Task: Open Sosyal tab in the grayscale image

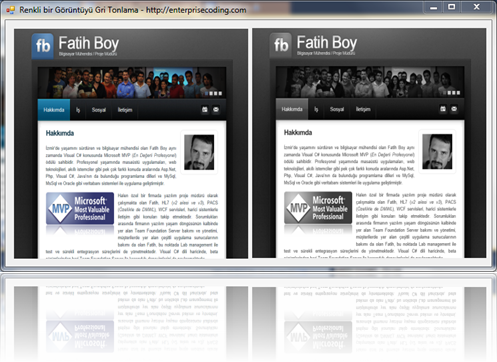Action: pyautogui.click(x=337, y=109)
